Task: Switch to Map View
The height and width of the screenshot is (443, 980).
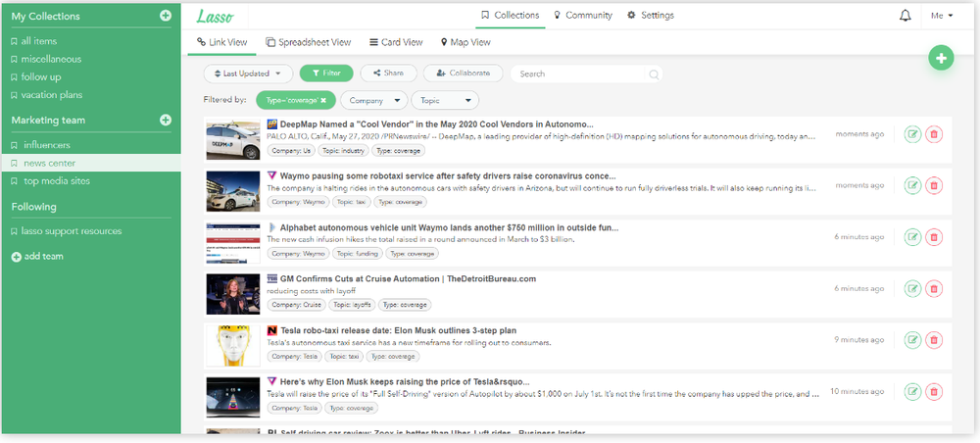Action: click(x=465, y=42)
